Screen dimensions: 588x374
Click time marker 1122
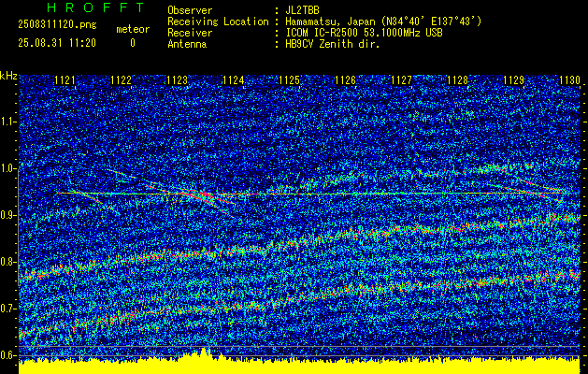pos(122,79)
